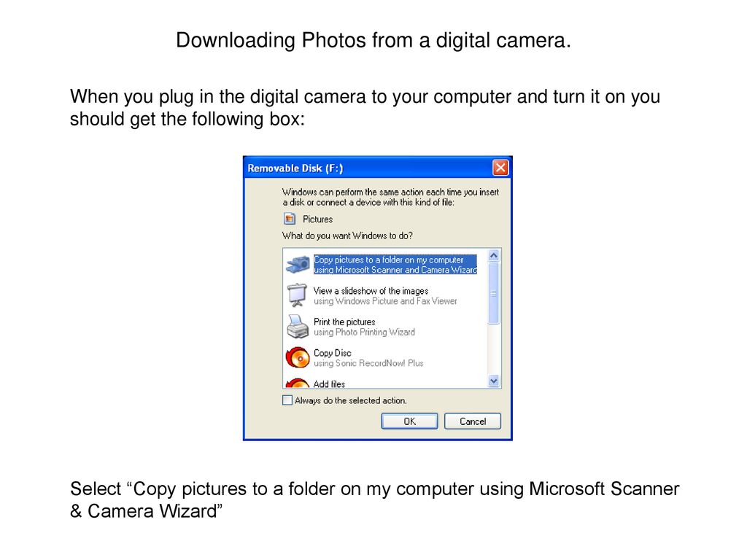Click the scroll up arrow in action list

click(x=494, y=256)
